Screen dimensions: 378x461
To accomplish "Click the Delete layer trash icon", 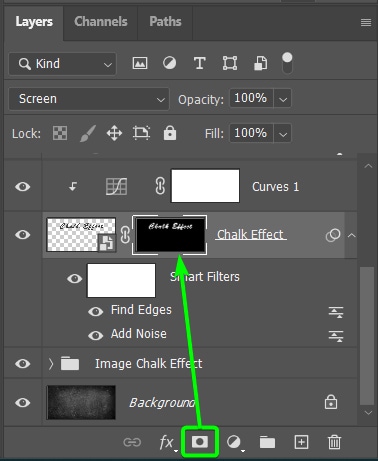I will [x=334, y=442].
